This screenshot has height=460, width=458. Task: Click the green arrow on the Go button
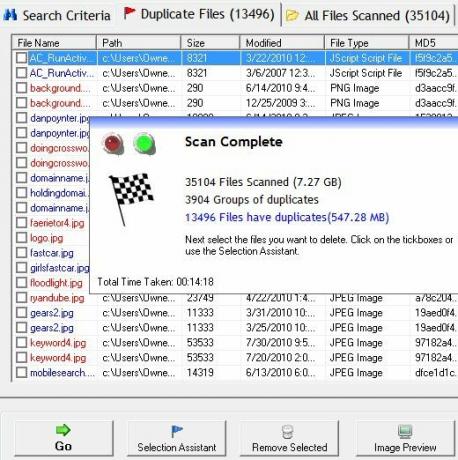point(63,430)
